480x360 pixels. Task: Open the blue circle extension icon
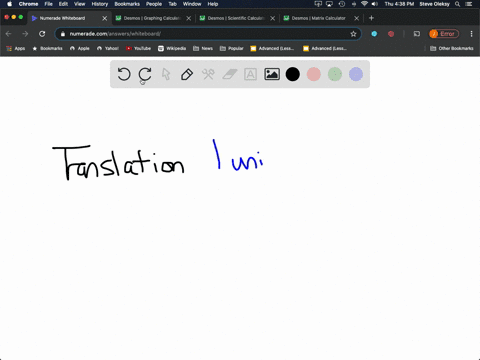point(374,34)
